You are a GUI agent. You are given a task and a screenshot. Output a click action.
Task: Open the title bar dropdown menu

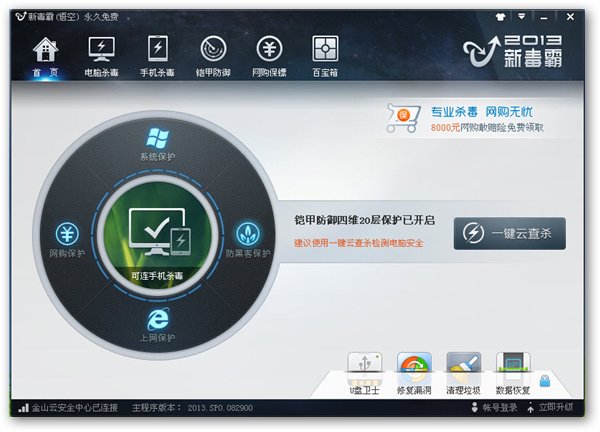tap(522, 16)
